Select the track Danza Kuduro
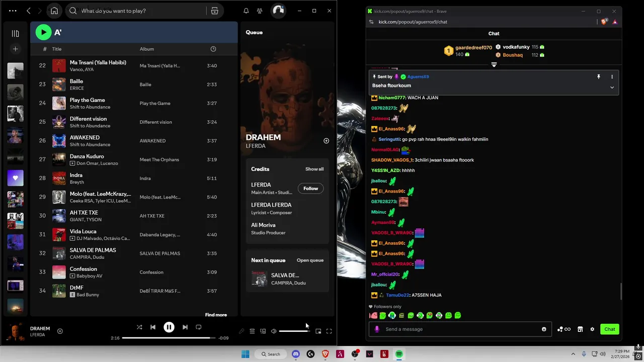 click(x=134, y=159)
